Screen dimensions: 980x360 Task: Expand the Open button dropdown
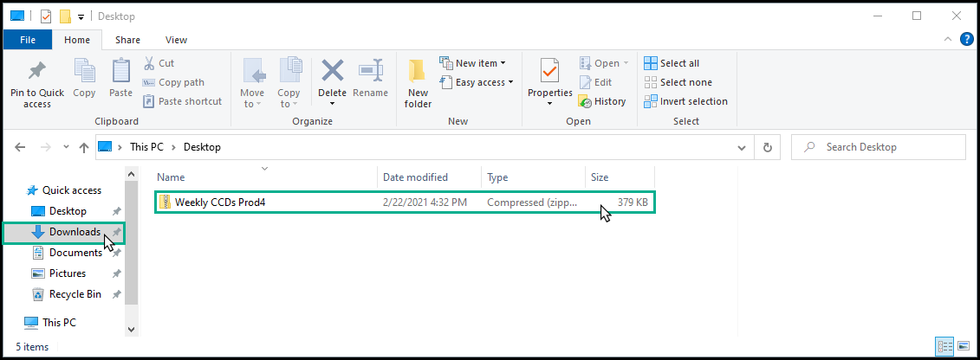pyautogui.click(x=625, y=63)
